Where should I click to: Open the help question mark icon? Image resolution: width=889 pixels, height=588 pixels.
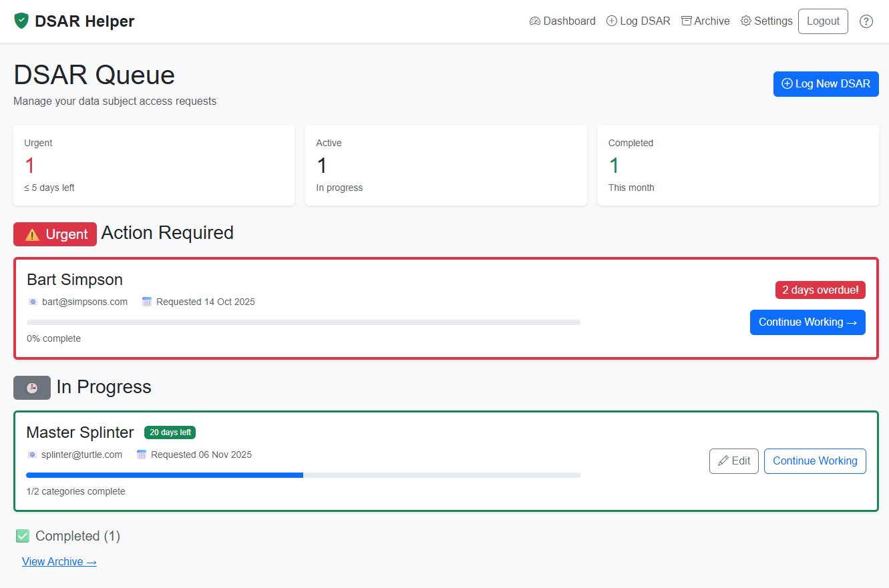[x=866, y=21]
